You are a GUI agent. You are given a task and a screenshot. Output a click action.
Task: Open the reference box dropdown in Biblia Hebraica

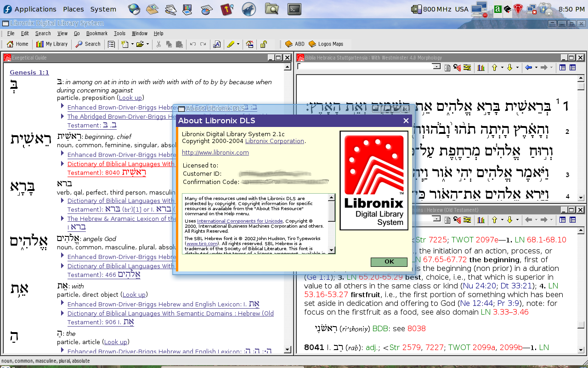437,67
